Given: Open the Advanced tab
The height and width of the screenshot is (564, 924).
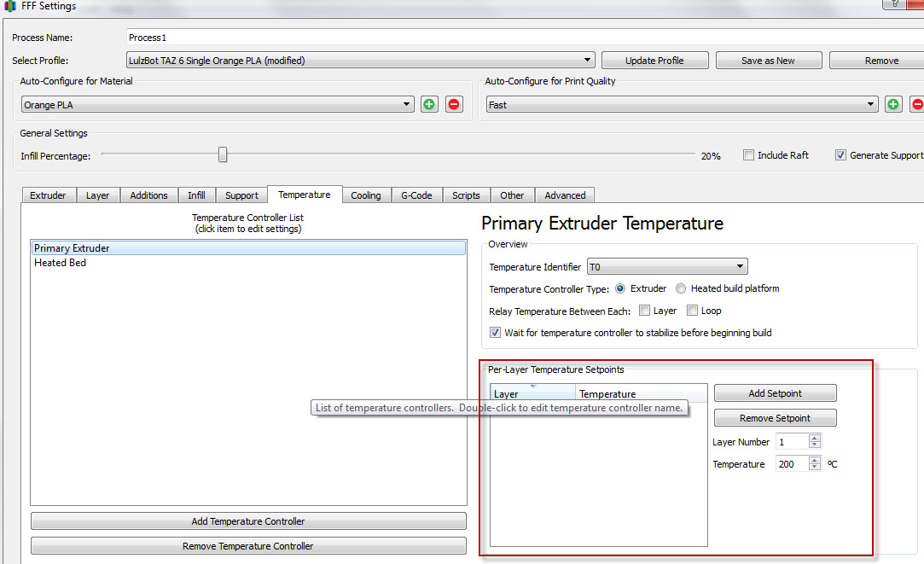Looking at the screenshot, I should (565, 195).
